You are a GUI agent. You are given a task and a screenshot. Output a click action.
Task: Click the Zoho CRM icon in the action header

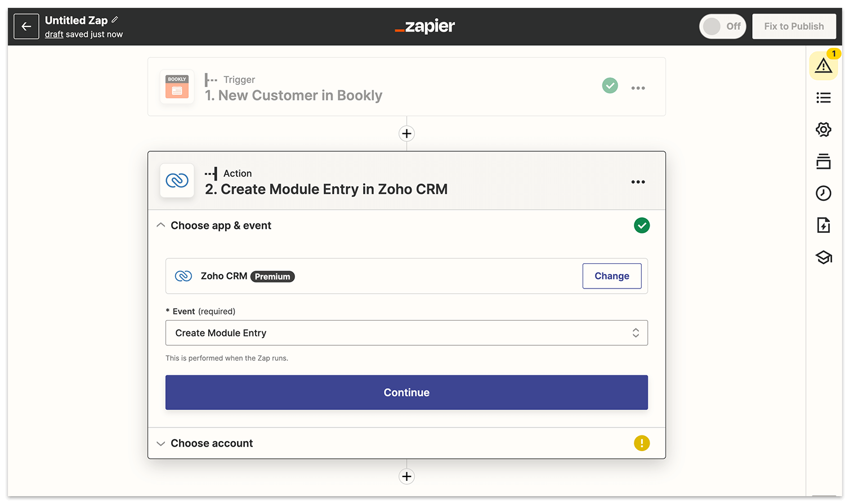(177, 181)
